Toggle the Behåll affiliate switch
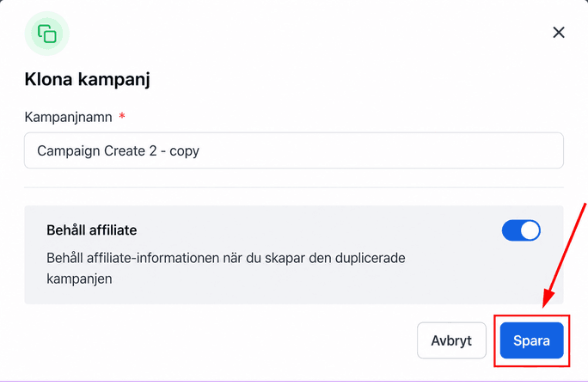This screenshot has width=588, height=392. click(521, 230)
